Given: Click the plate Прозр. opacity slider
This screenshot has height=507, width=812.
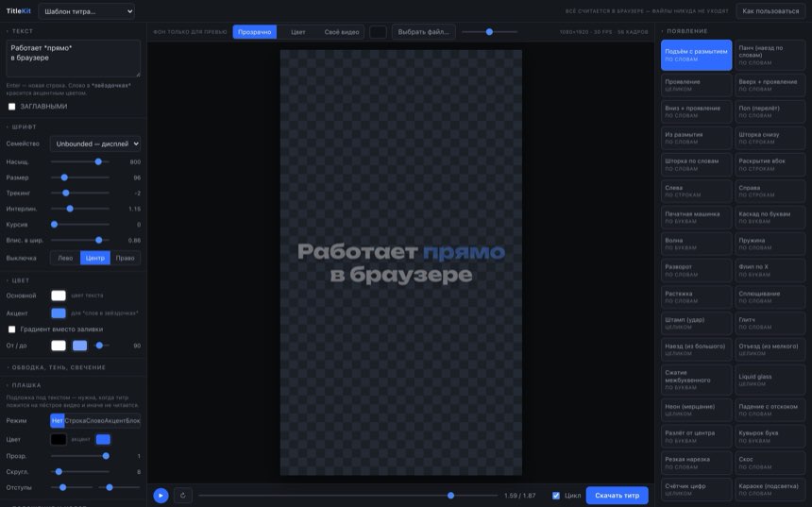Looking at the screenshot, I should pyautogui.click(x=80, y=456).
